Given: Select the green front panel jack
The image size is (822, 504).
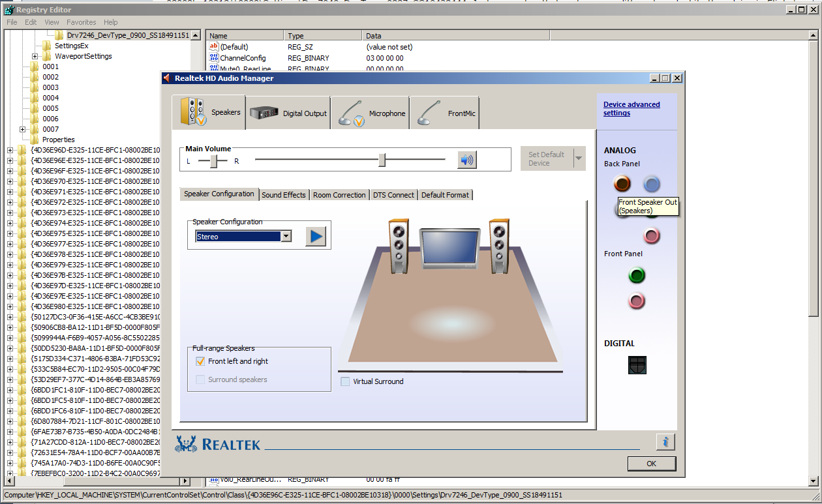Looking at the screenshot, I should point(637,275).
